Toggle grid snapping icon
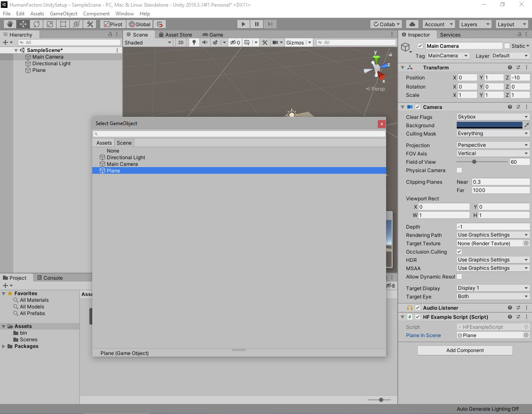The height and width of the screenshot is (414, 532). click(160, 24)
